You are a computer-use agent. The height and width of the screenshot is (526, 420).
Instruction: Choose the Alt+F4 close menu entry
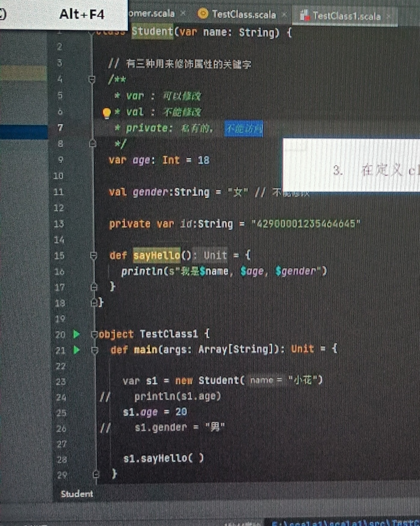[x=63, y=14]
